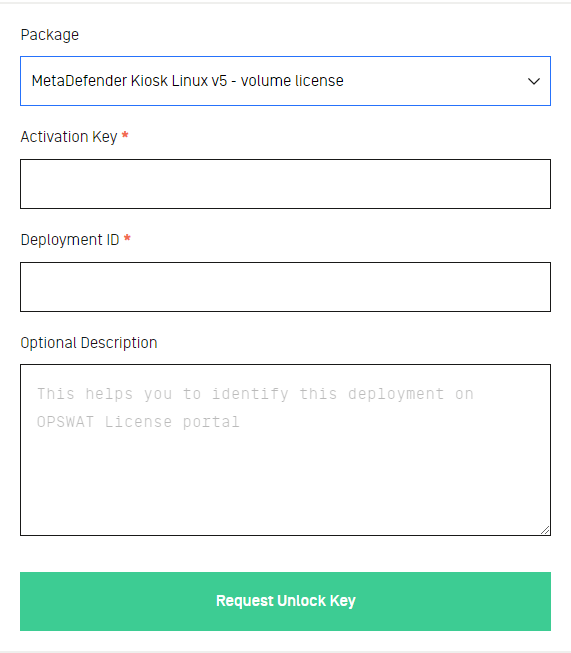The image size is (571, 653).
Task: Click the placeholder text mentioning OPSWAT License portal
Action: 138,422
